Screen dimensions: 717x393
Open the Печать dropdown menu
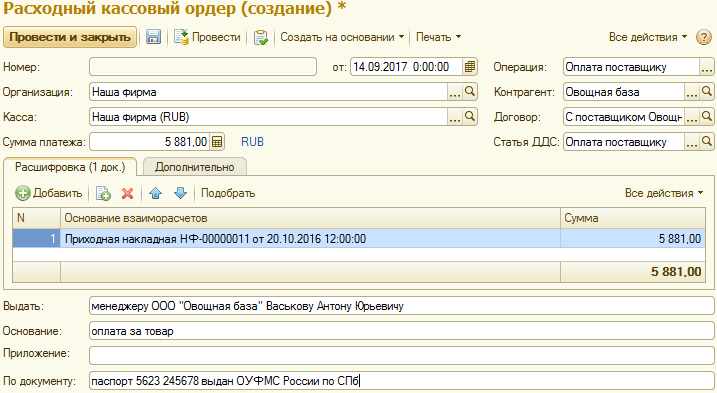[x=438, y=37]
